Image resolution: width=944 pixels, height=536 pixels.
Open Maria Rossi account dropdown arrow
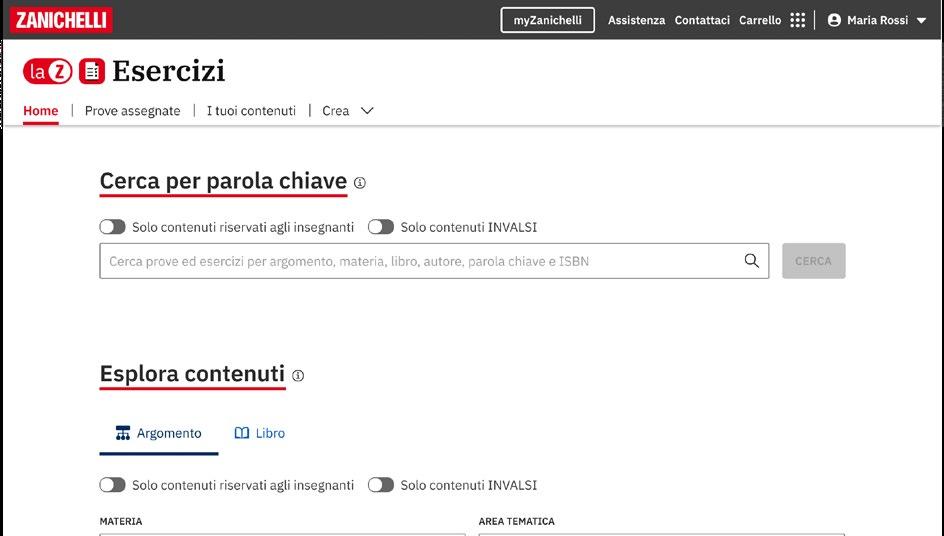point(921,20)
